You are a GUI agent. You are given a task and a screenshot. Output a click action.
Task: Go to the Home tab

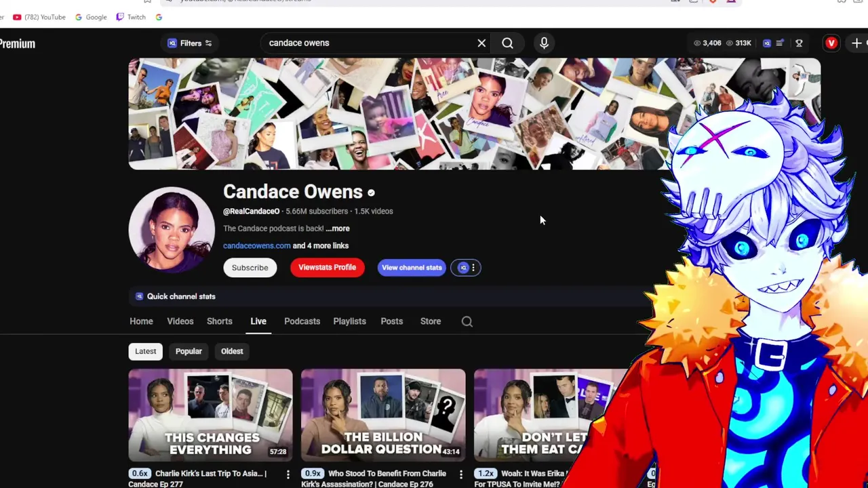click(x=141, y=321)
